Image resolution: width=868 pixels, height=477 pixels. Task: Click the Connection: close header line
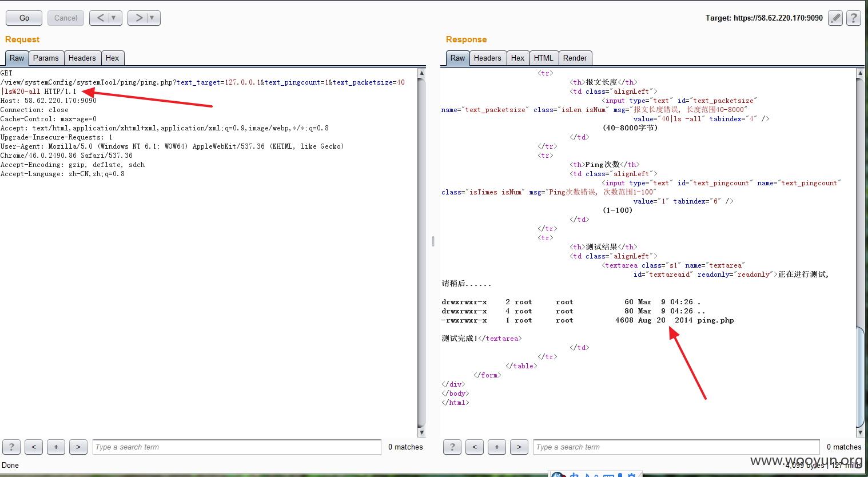click(x=34, y=110)
